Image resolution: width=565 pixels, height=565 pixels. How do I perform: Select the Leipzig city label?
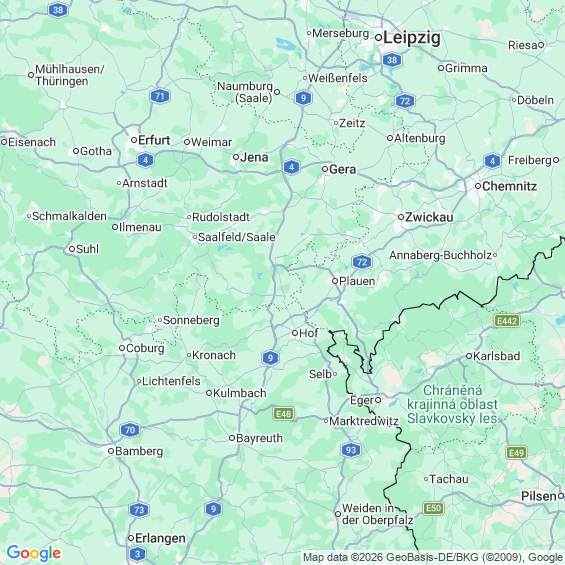411,38
